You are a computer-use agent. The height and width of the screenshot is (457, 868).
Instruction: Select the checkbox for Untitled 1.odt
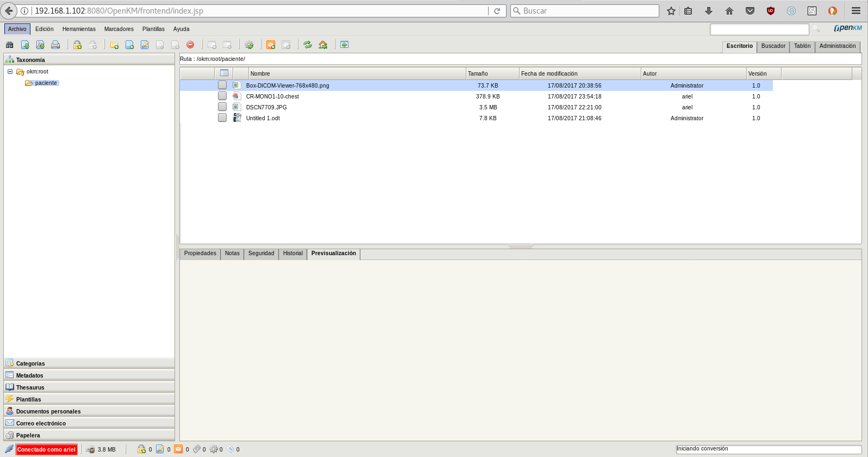tap(222, 118)
